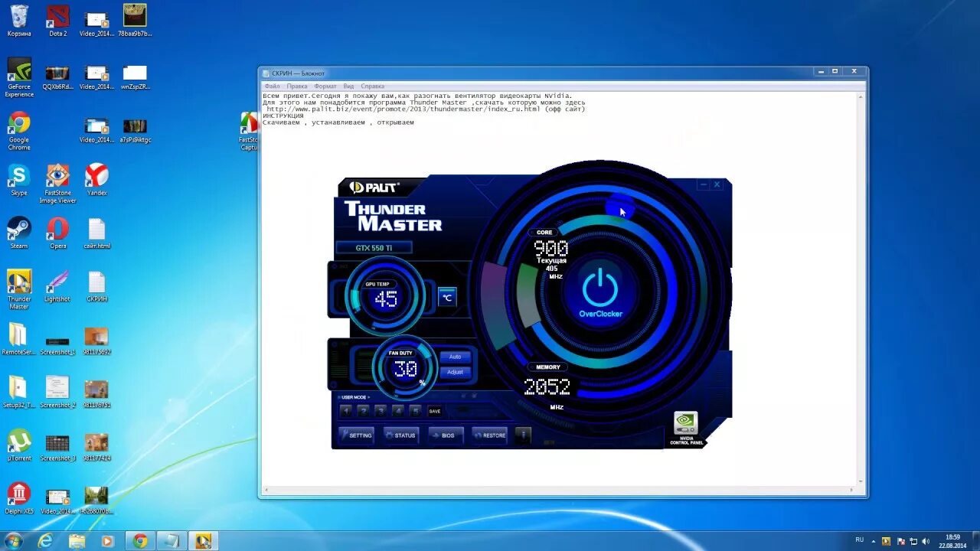The height and width of the screenshot is (551, 980).
Task: Select Skype desktop shortcut
Action: point(19,180)
